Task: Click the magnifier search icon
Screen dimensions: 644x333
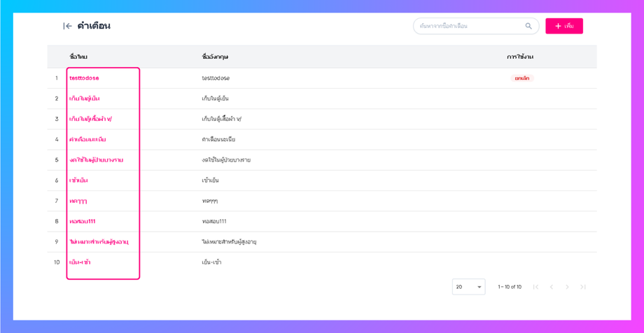Action: [528, 26]
